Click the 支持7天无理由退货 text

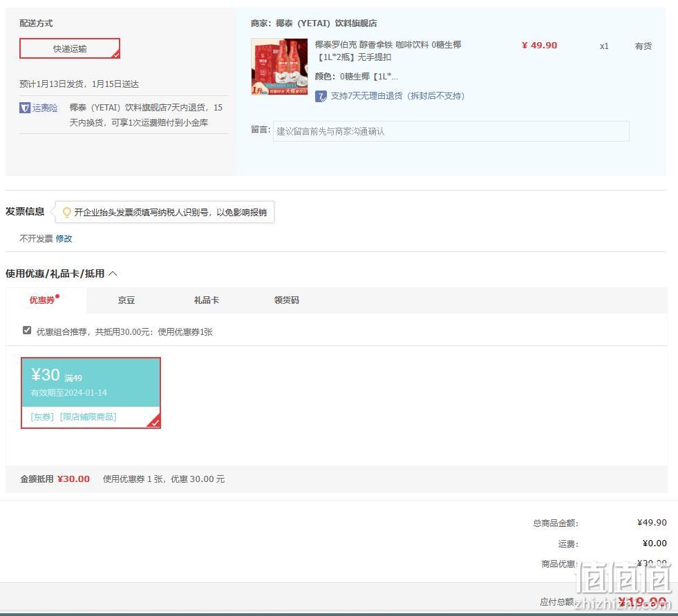click(397, 96)
